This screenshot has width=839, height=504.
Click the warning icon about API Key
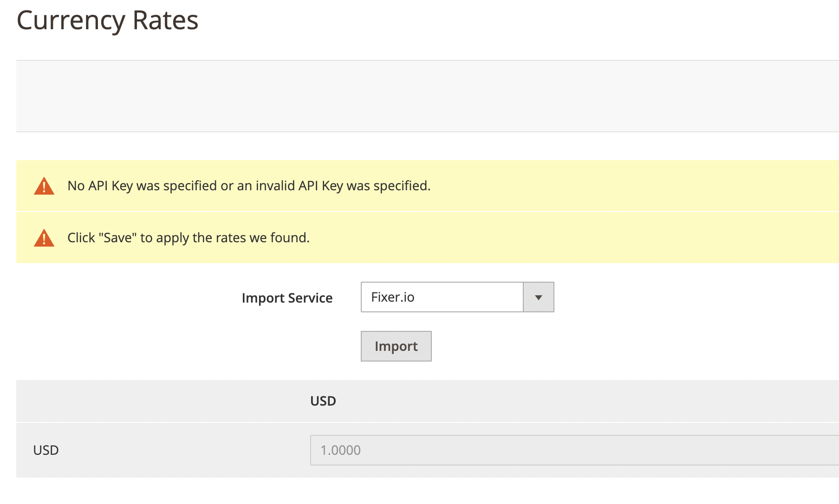click(x=44, y=186)
